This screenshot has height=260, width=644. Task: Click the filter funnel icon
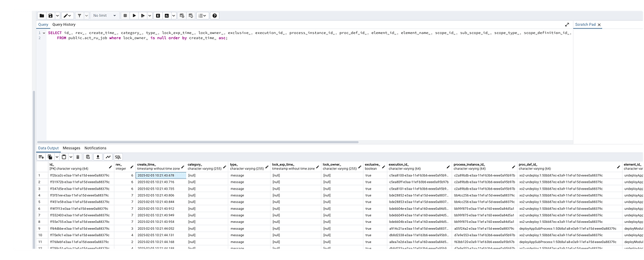coord(79,15)
